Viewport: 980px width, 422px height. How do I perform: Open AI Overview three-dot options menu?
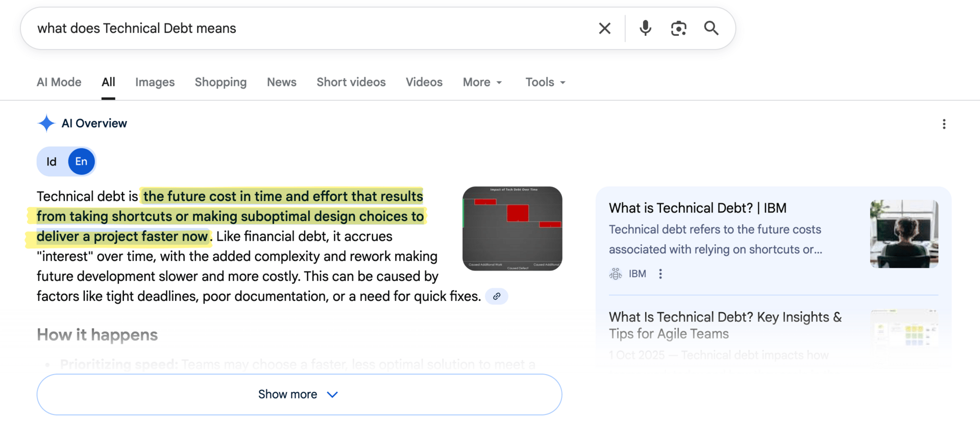point(944,124)
